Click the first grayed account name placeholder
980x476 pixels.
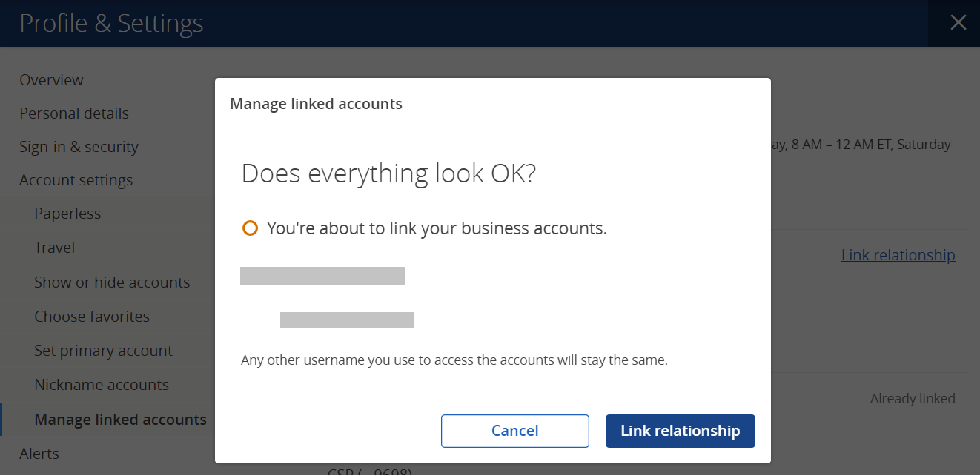322,275
